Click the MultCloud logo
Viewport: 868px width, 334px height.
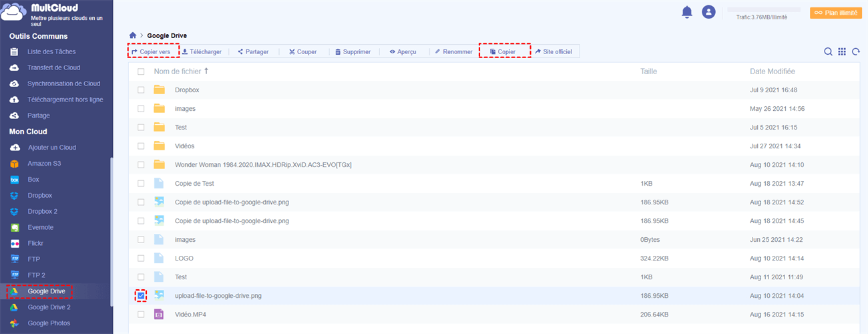tap(15, 12)
